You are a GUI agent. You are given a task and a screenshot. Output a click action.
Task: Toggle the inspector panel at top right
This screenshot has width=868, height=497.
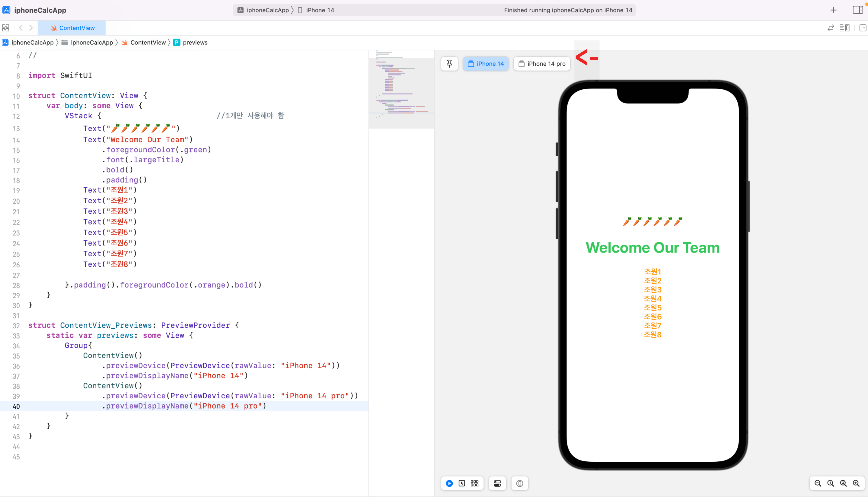(x=857, y=10)
